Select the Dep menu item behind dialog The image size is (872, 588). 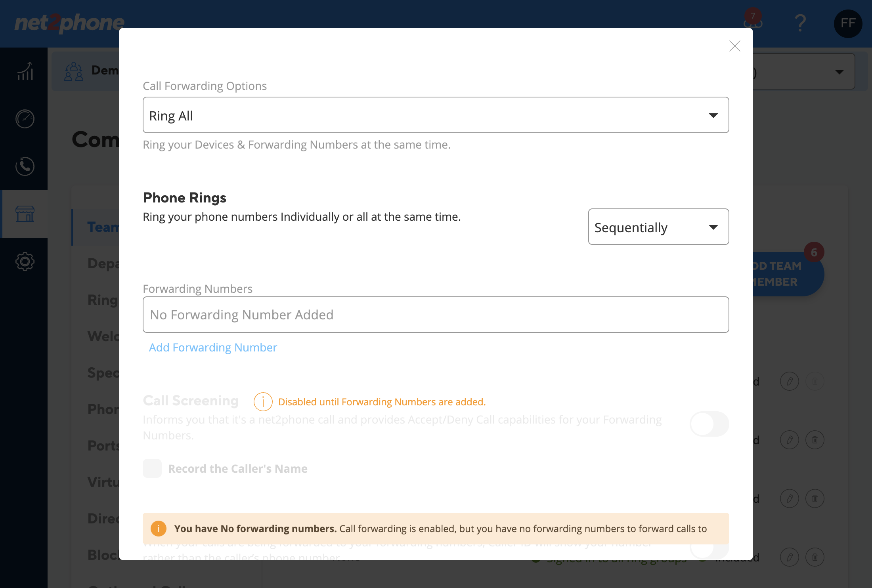(x=103, y=263)
